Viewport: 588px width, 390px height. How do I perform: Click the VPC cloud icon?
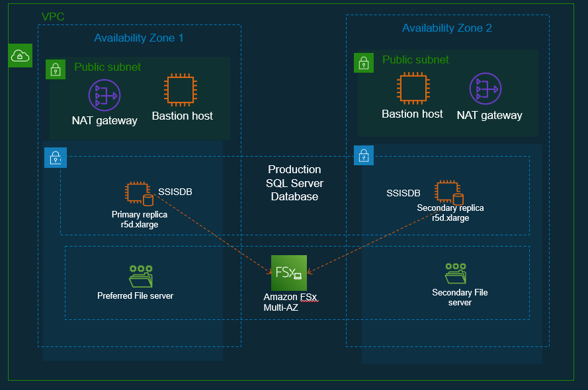click(21, 56)
